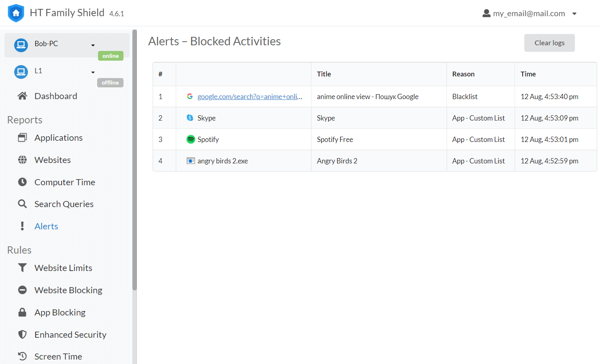Click the user account avatar icon

486,13
